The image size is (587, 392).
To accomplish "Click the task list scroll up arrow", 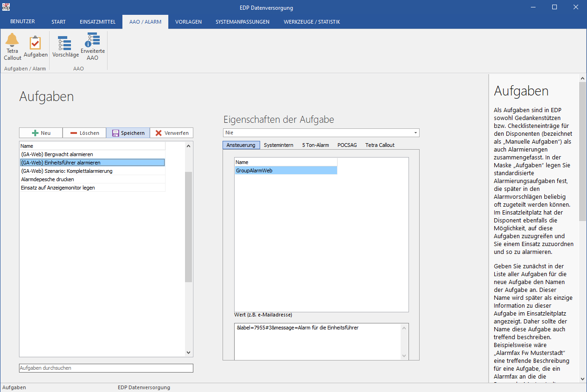I will point(188,146).
